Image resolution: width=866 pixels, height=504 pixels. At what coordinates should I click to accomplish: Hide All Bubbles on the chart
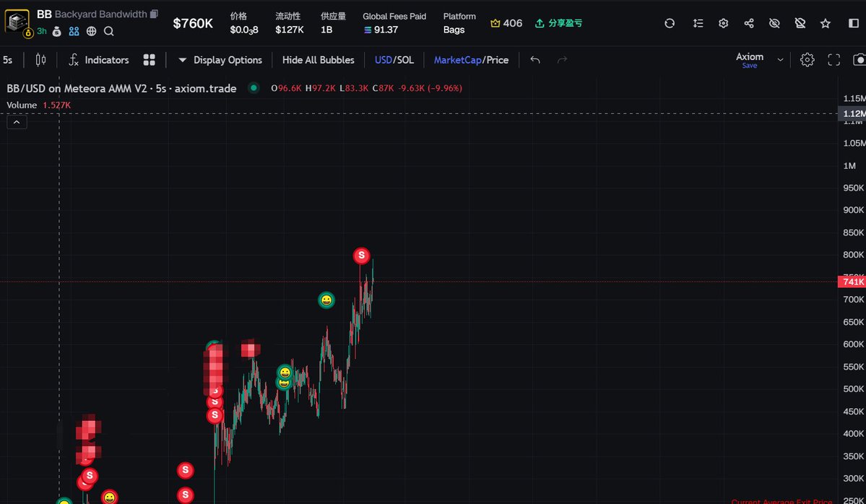318,60
